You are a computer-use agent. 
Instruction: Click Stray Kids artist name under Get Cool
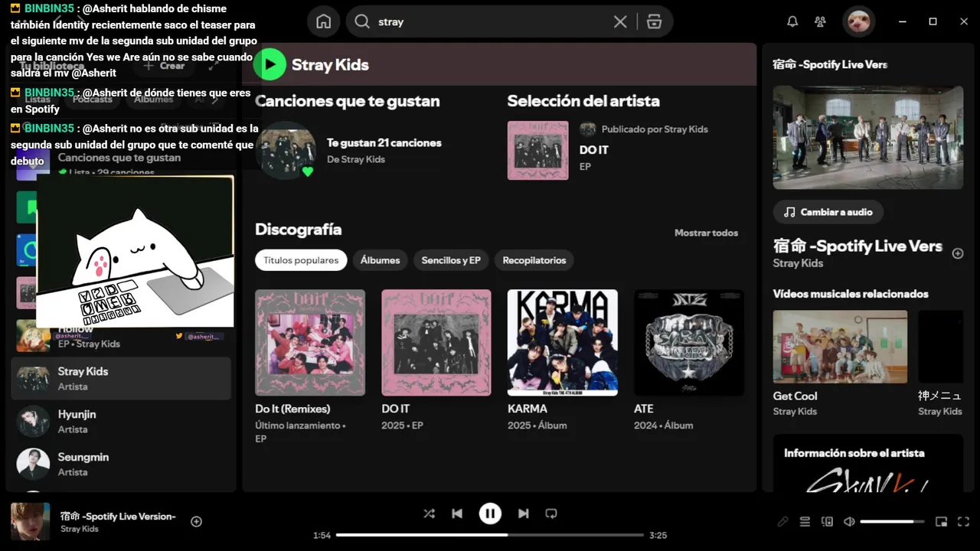tap(795, 412)
